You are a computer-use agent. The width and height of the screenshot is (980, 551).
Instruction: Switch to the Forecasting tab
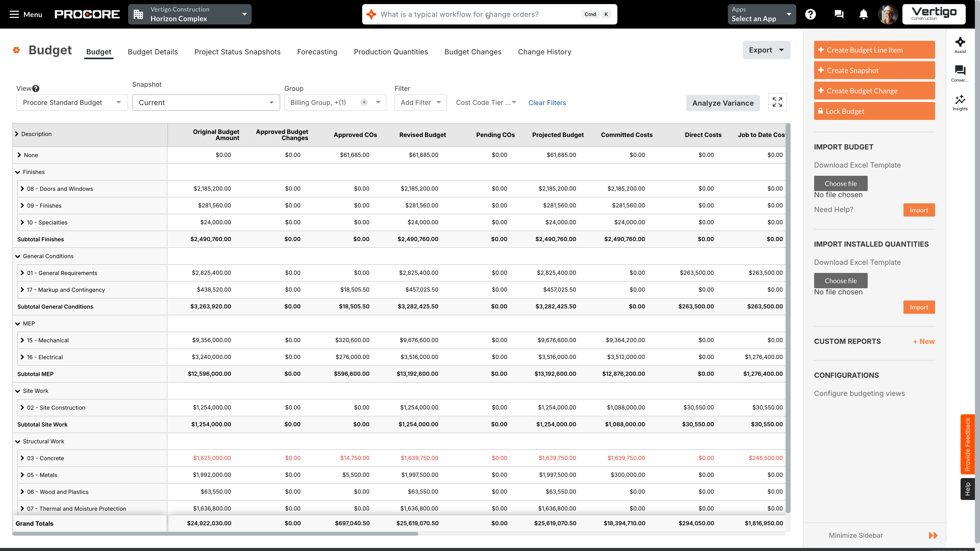pyautogui.click(x=317, y=52)
